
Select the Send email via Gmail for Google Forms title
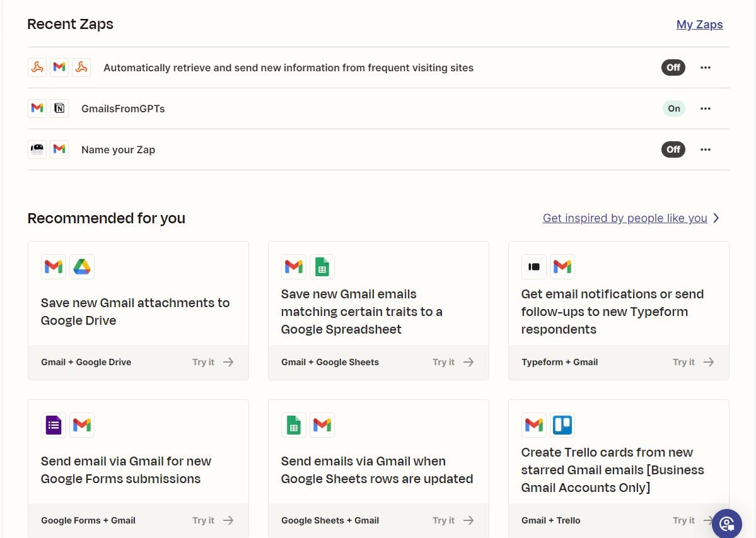pos(126,470)
